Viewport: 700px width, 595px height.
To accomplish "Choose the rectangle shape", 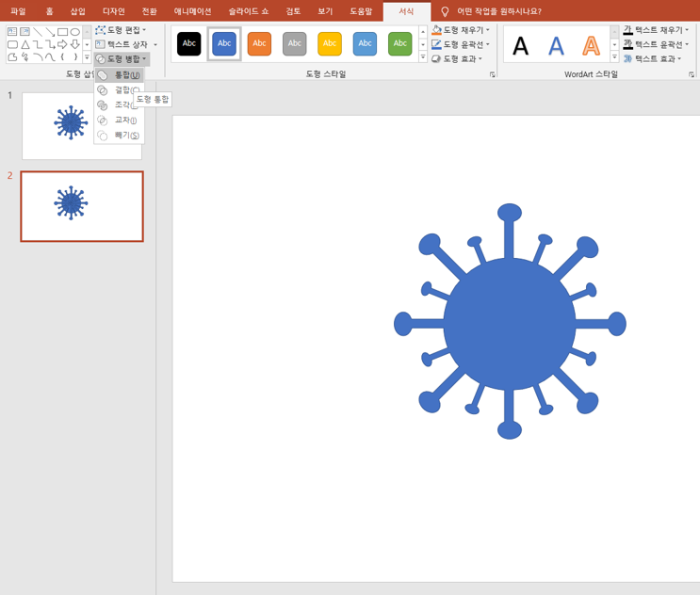I will 62,32.
